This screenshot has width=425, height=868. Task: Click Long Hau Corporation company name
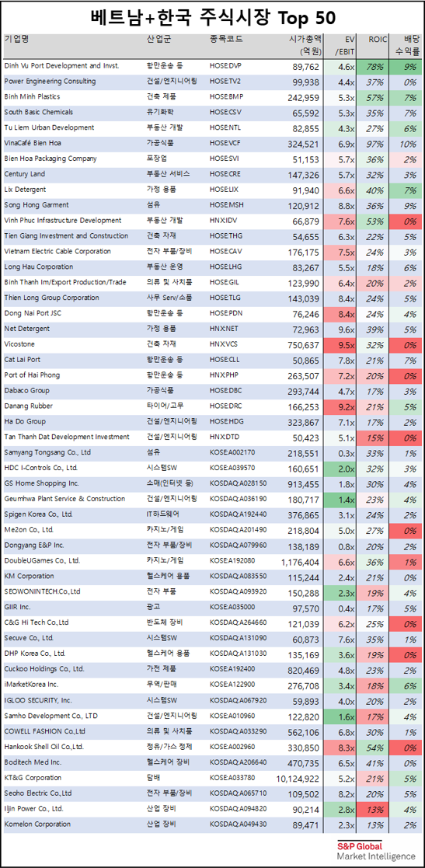click(39, 267)
